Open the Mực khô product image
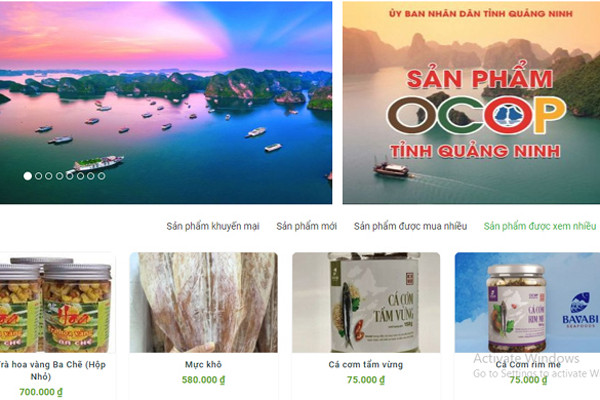600x400 pixels. (204, 302)
